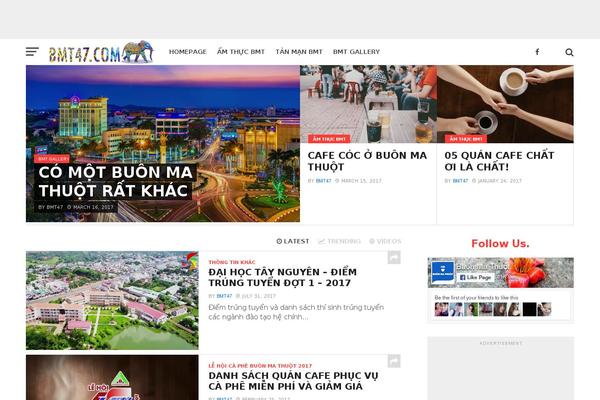
Task: Click Be the first of your friends text
Action: [x=476, y=298]
